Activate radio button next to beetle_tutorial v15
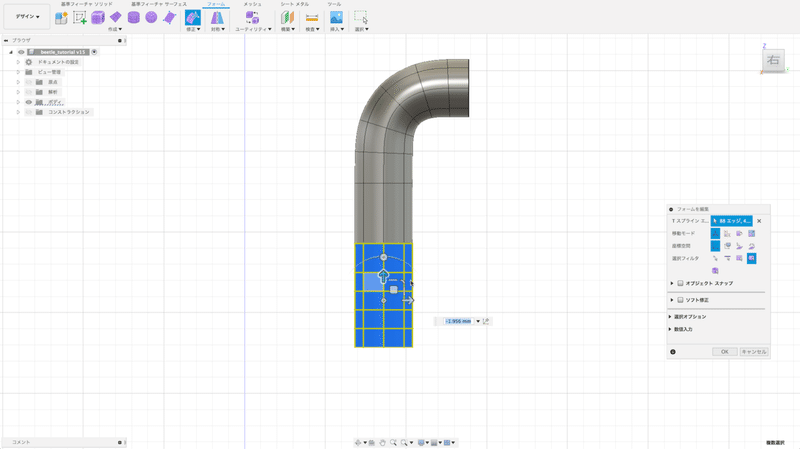This screenshot has height=449, width=800. pyautogui.click(x=94, y=52)
